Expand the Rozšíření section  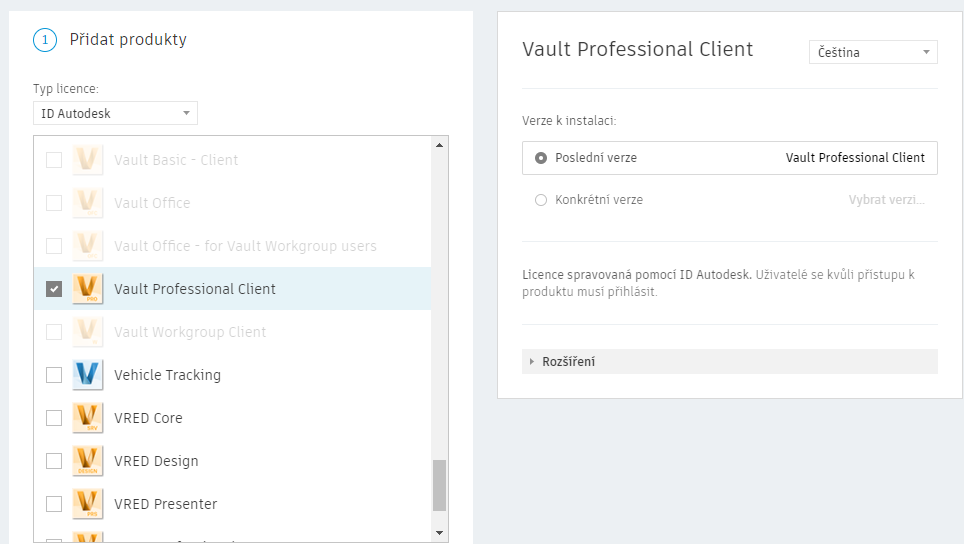pos(568,361)
